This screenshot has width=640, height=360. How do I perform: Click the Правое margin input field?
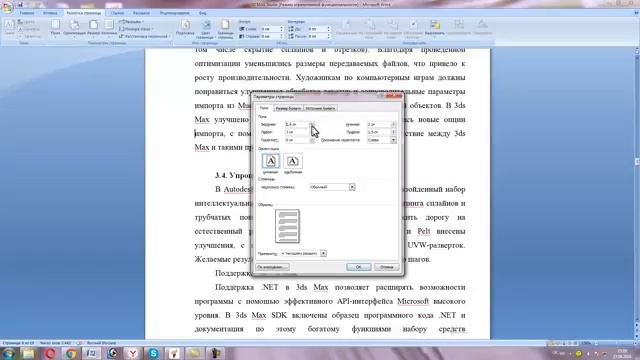[x=379, y=132]
